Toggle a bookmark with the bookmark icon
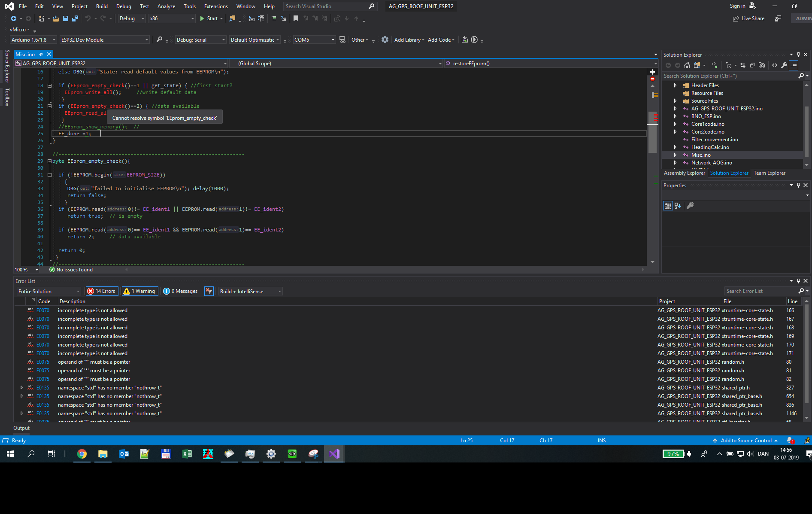The height and width of the screenshot is (514, 812). pyautogui.click(x=296, y=18)
